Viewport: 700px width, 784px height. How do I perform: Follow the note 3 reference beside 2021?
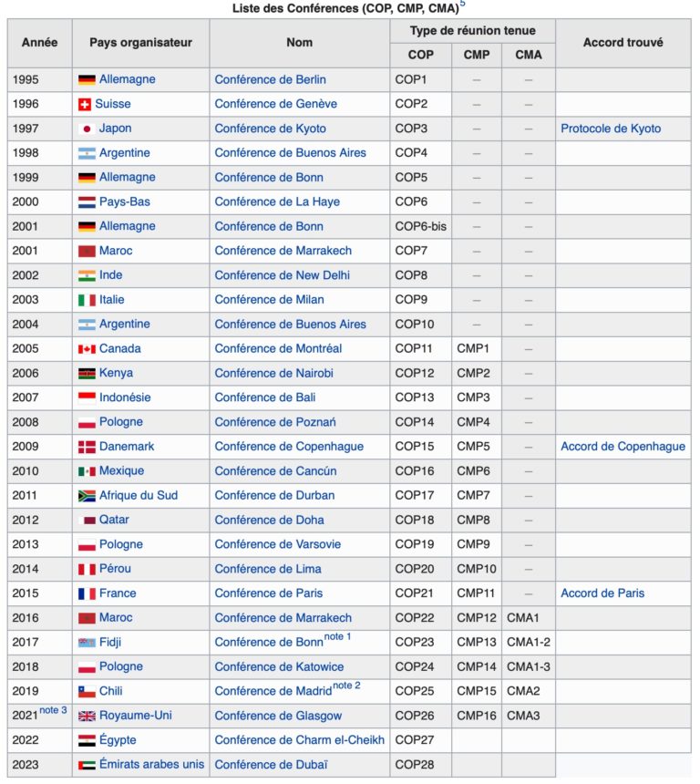[53, 710]
